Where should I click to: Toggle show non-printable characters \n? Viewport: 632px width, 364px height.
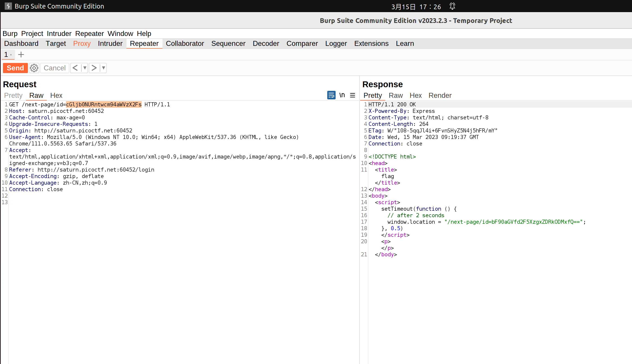point(342,95)
